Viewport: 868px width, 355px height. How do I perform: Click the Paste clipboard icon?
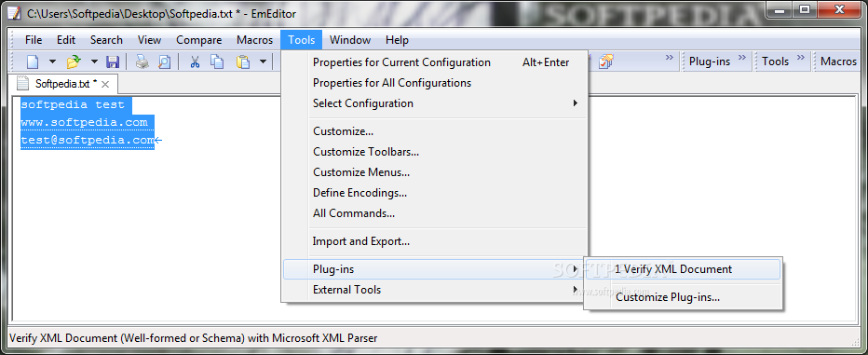[243, 61]
